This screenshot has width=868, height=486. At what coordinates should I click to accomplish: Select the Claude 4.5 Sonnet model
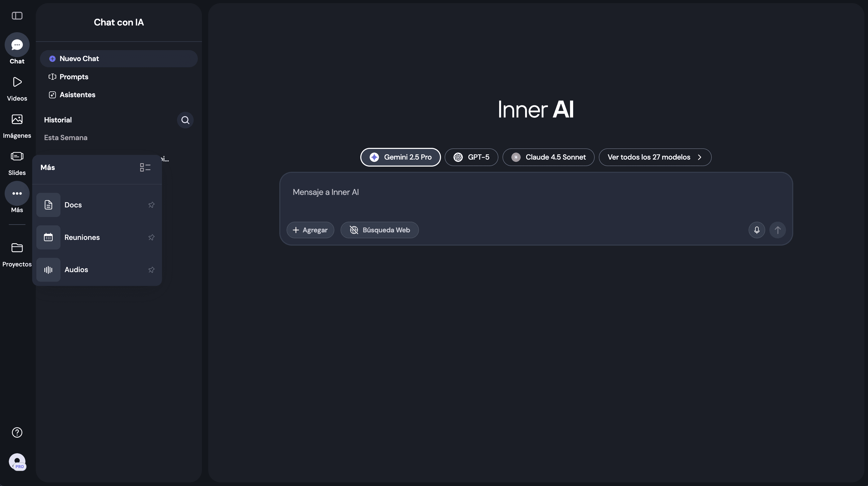point(548,157)
